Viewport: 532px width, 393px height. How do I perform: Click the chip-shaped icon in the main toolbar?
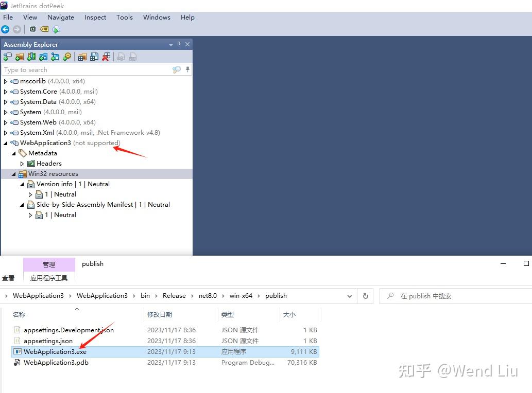tap(32, 29)
